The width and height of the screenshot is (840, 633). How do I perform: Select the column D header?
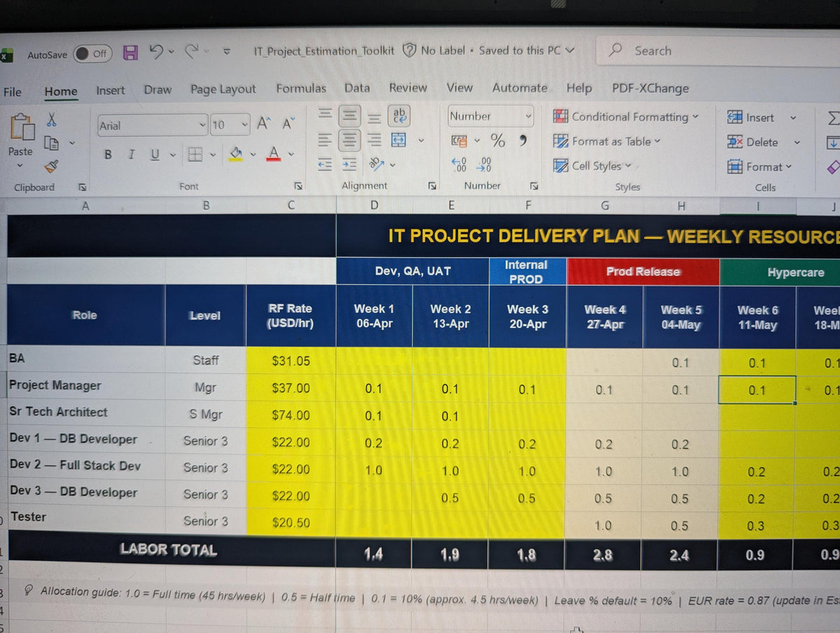pos(374,205)
